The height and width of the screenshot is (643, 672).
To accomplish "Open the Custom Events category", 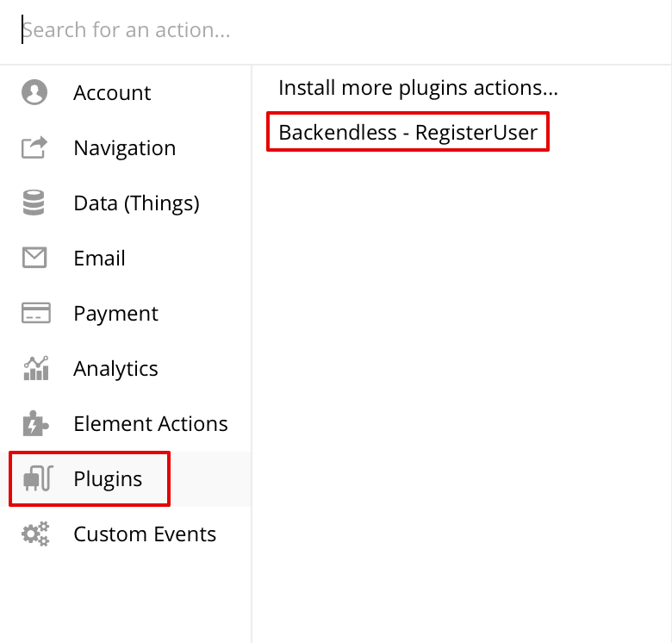I will (145, 534).
